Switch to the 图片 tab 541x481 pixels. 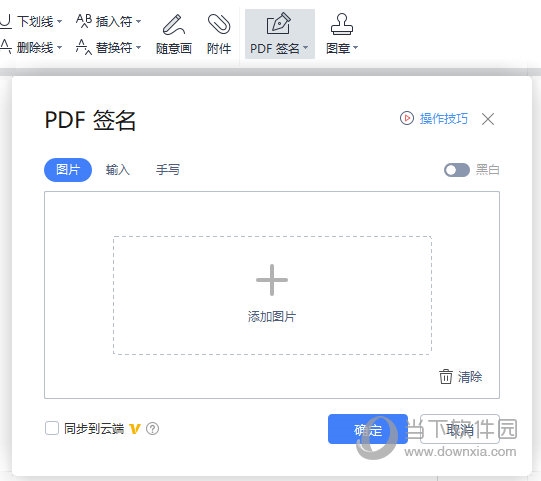coord(68,170)
